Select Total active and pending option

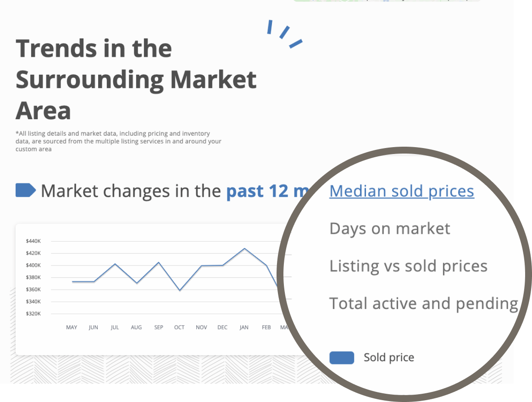click(x=424, y=303)
